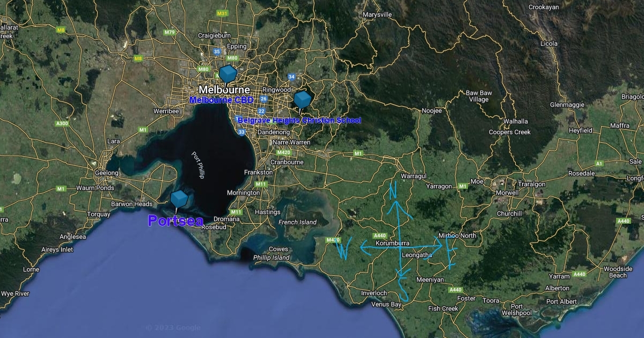Click the French Island map label
The width and height of the screenshot is (644, 338).
pos(297,222)
